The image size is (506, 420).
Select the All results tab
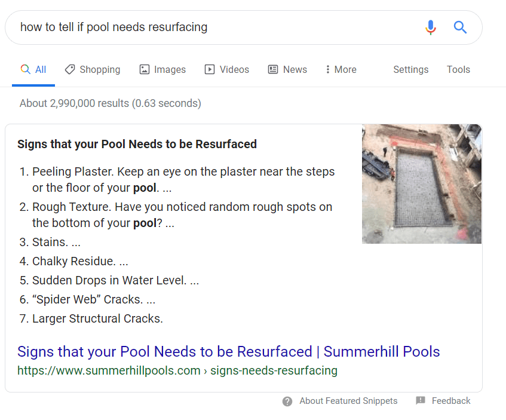pos(33,69)
